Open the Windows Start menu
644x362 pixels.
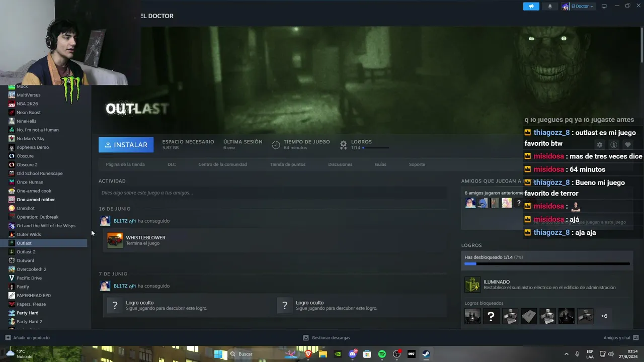tap(218, 354)
